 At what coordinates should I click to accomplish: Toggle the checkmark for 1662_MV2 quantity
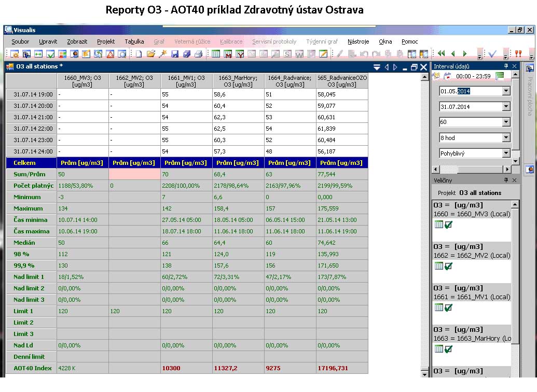pyautogui.click(x=448, y=266)
